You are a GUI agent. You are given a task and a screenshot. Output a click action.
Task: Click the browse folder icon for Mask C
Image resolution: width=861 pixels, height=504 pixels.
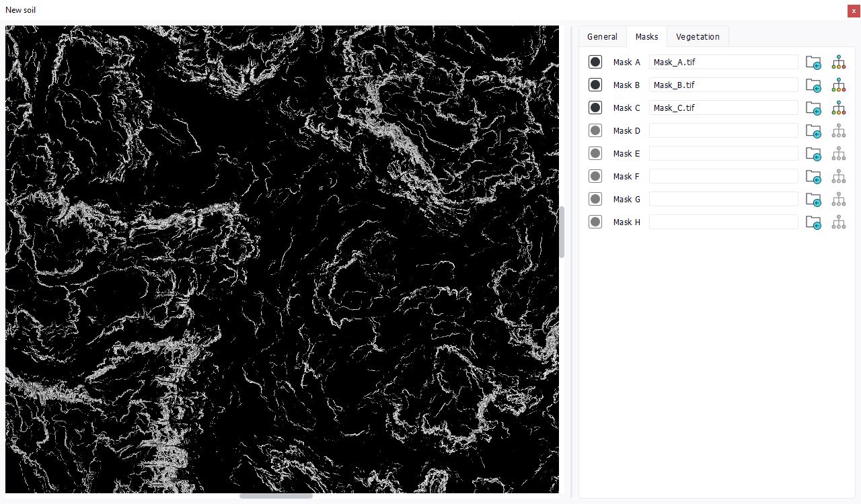point(813,108)
